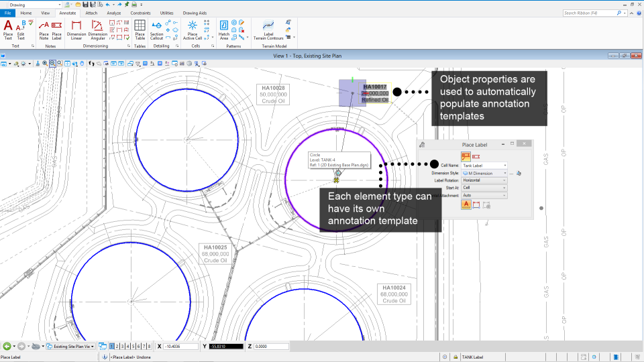
Task: Select the Label Terrain Contours tool
Action: pos(268,29)
